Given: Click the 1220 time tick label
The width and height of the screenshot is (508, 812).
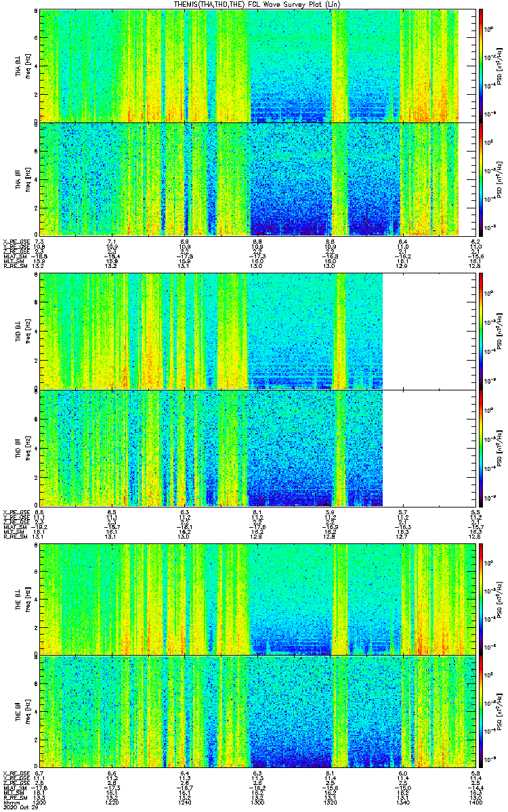Looking at the screenshot, I should coord(112,804).
